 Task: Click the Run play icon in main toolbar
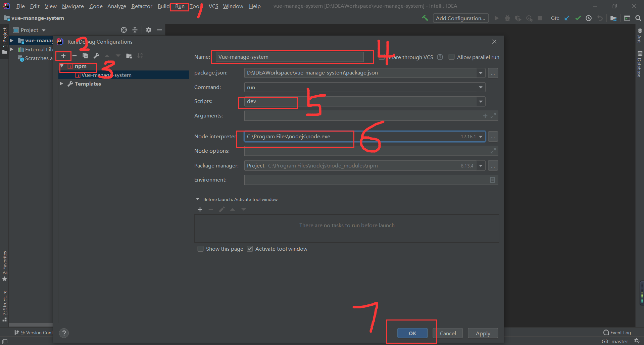pos(496,18)
